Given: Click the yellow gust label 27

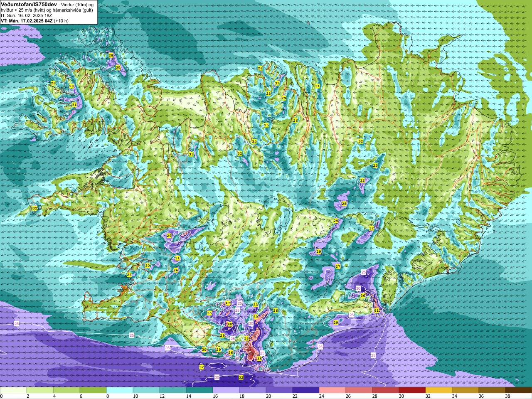Looking at the screenshot, I should [338, 266].
